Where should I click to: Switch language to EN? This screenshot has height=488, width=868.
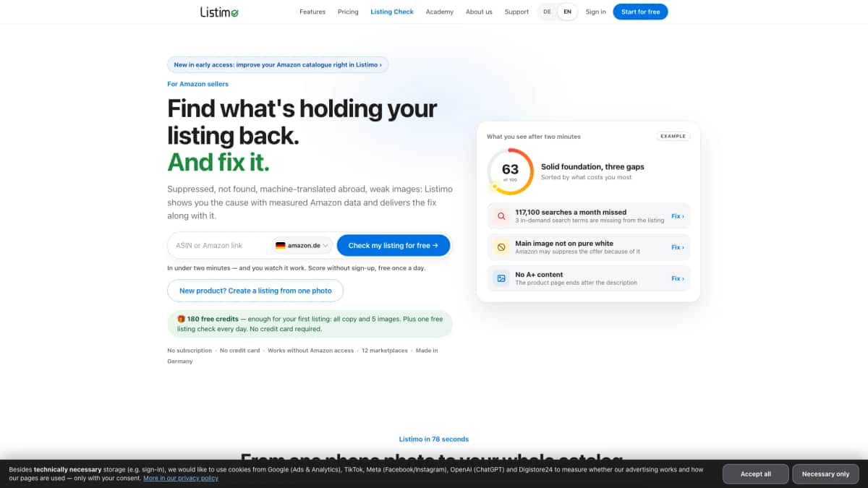[567, 12]
